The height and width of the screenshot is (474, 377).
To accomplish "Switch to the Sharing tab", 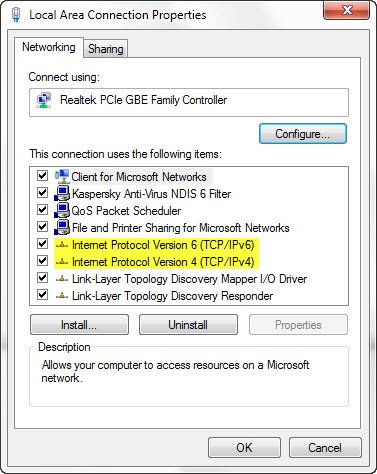I will [106, 49].
